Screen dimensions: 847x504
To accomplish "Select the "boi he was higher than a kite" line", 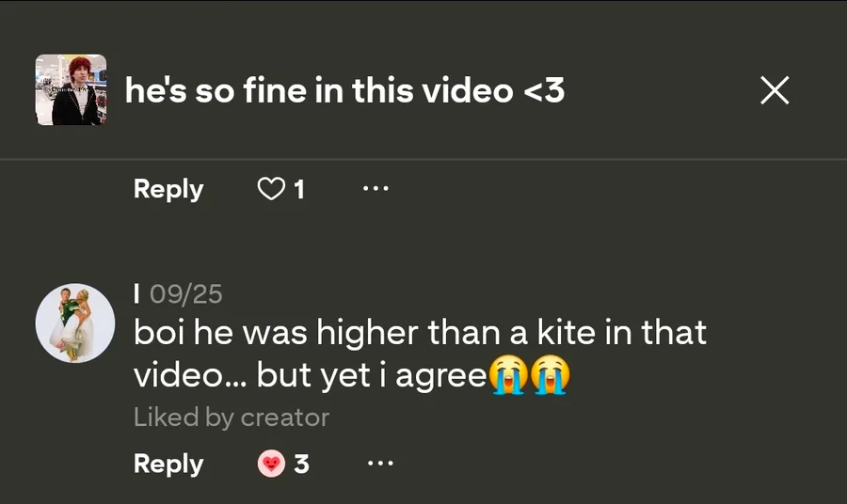I will tap(420, 333).
